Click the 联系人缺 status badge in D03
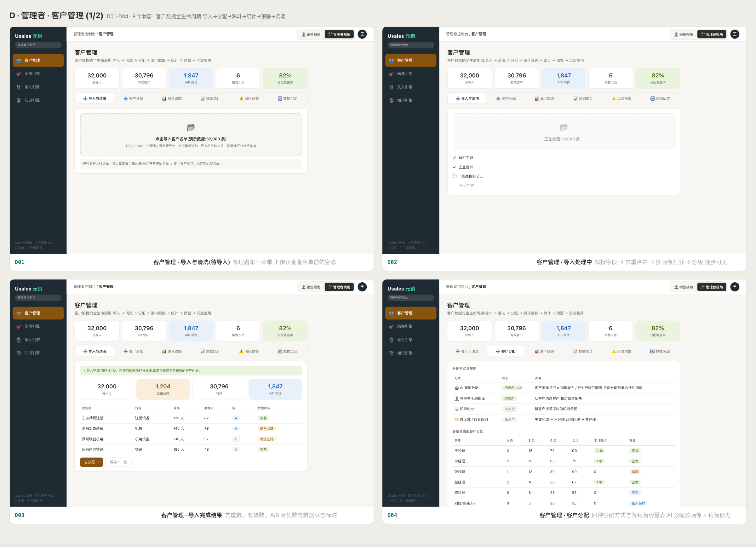 pyautogui.click(x=267, y=428)
